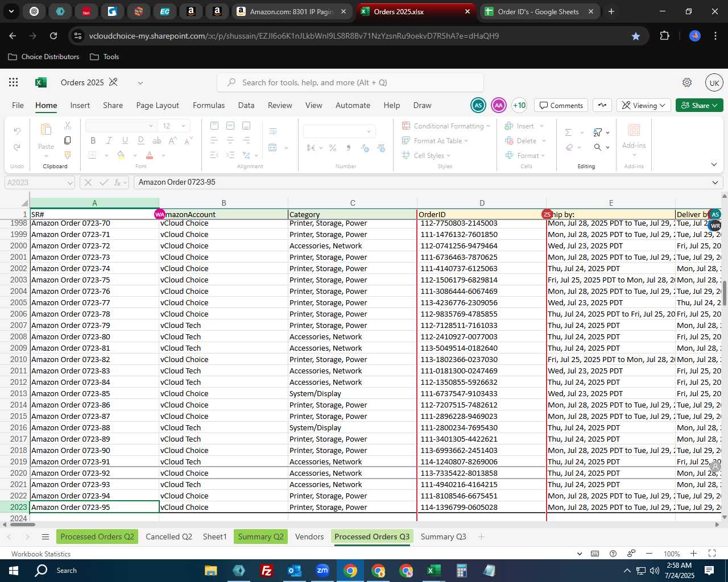Open the notifications center in the tray
The image size is (728, 582).
coord(709,571)
